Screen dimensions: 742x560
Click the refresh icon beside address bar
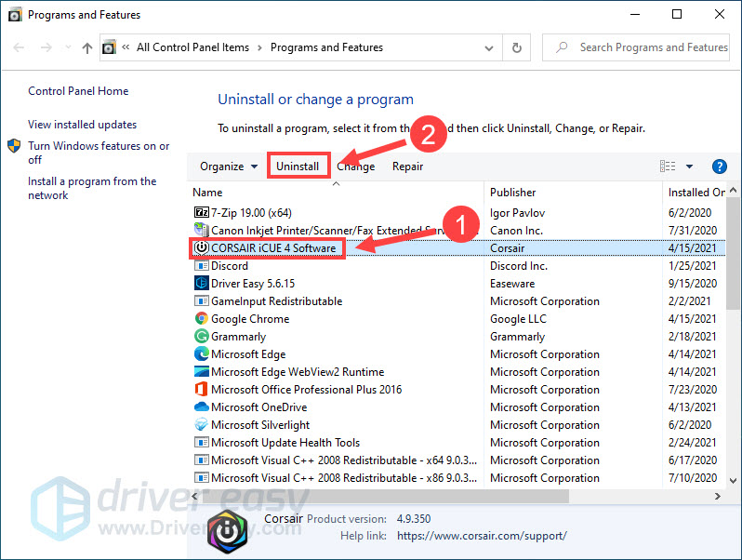click(517, 47)
